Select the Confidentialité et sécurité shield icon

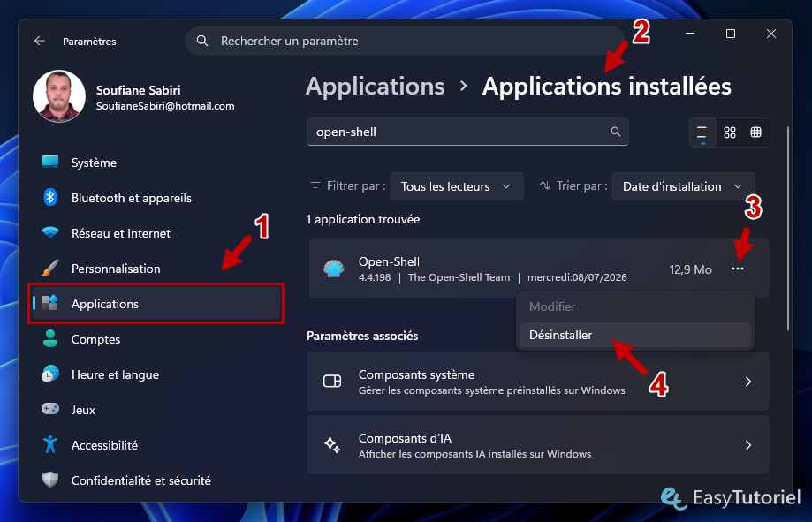coord(50,480)
